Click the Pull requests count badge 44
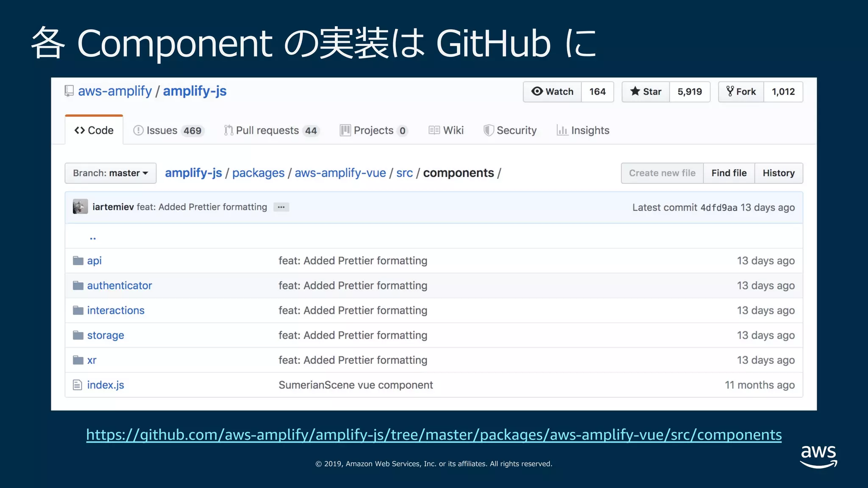 coord(311,131)
